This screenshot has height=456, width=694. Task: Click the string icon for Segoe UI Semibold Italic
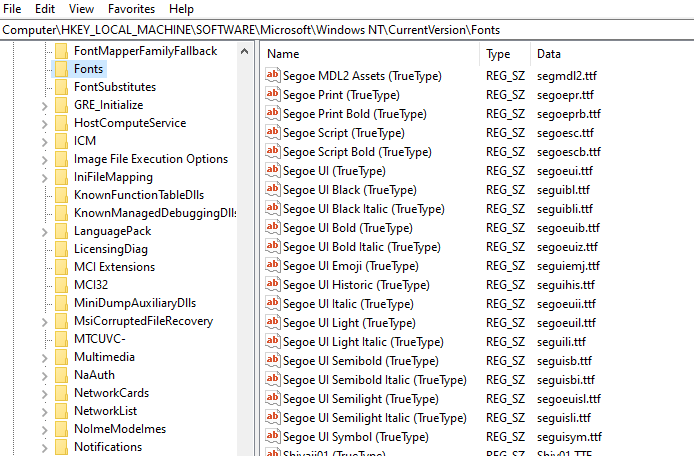coord(273,380)
